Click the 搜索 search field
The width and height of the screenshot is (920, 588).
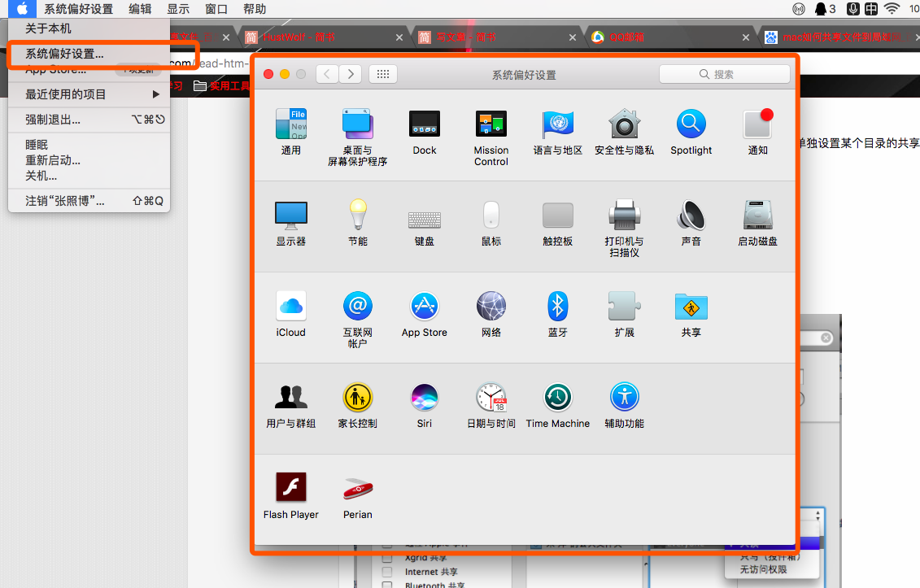[725, 74]
